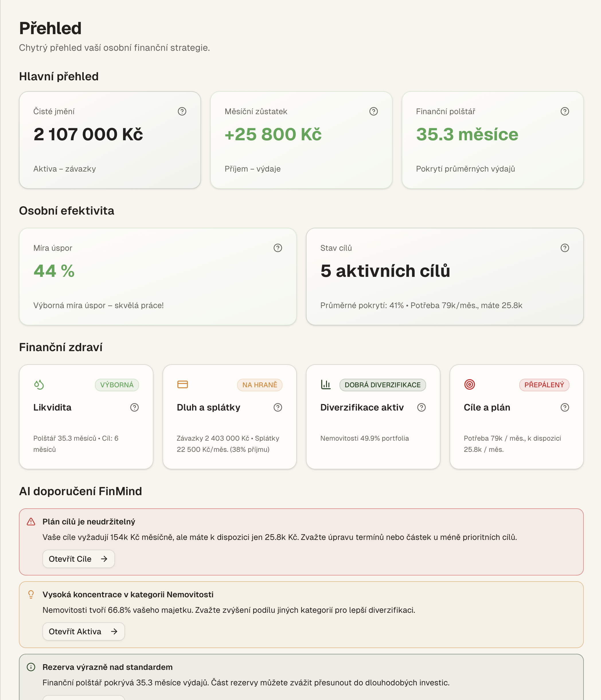The image size is (601, 700).
Task: Select the PŘEPÁLENÝ badge on Cíle a plán
Action: pyautogui.click(x=545, y=384)
